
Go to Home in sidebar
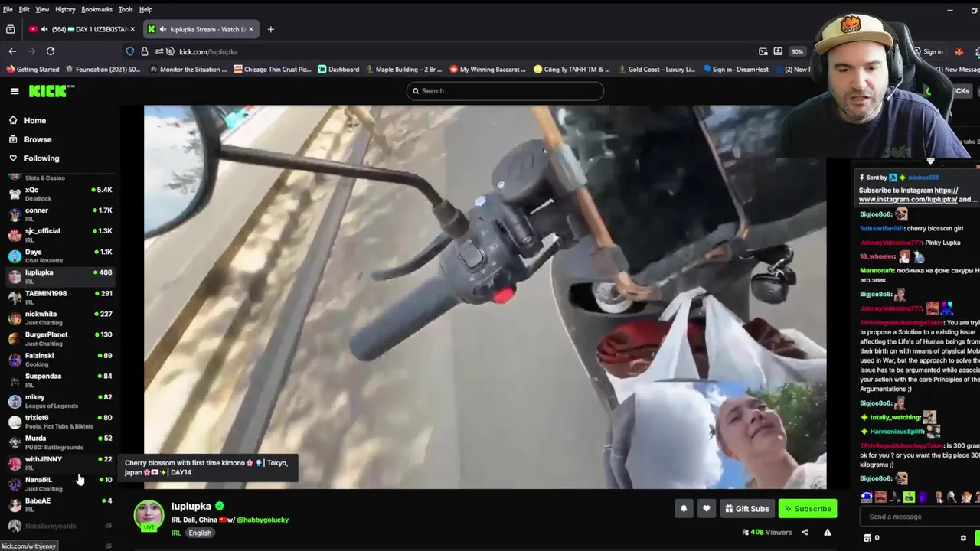coord(34,120)
